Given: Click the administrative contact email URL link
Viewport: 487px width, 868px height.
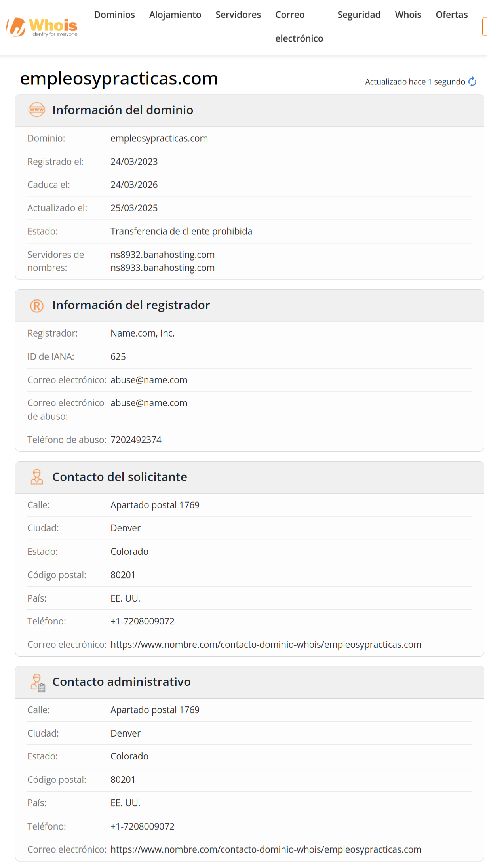Looking at the screenshot, I should pos(266,849).
